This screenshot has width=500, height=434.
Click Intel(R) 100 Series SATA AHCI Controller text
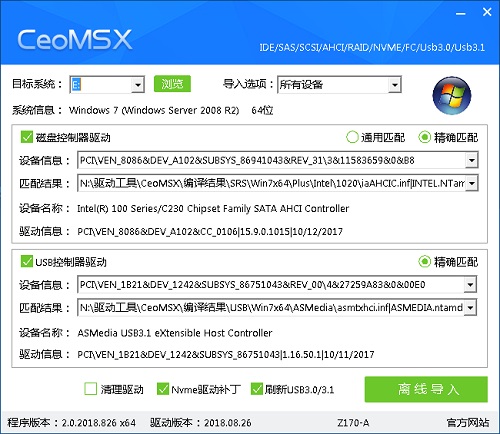point(213,209)
